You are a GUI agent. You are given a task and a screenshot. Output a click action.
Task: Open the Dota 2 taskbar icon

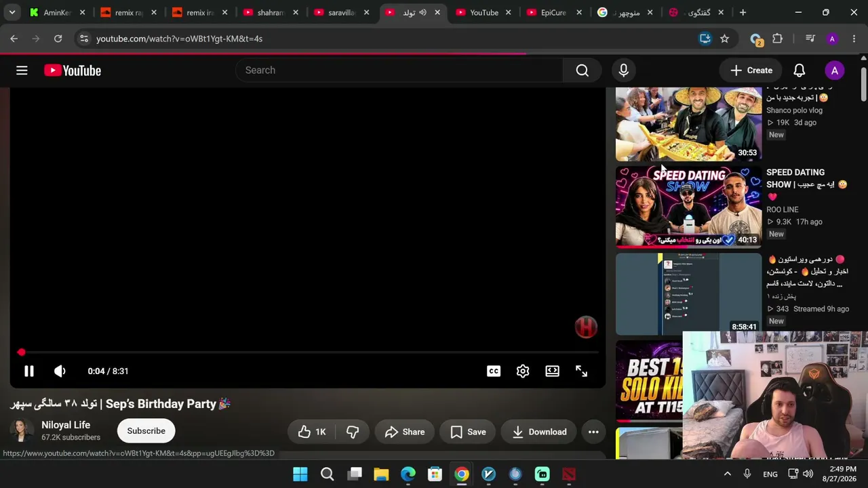click(569, 474)
